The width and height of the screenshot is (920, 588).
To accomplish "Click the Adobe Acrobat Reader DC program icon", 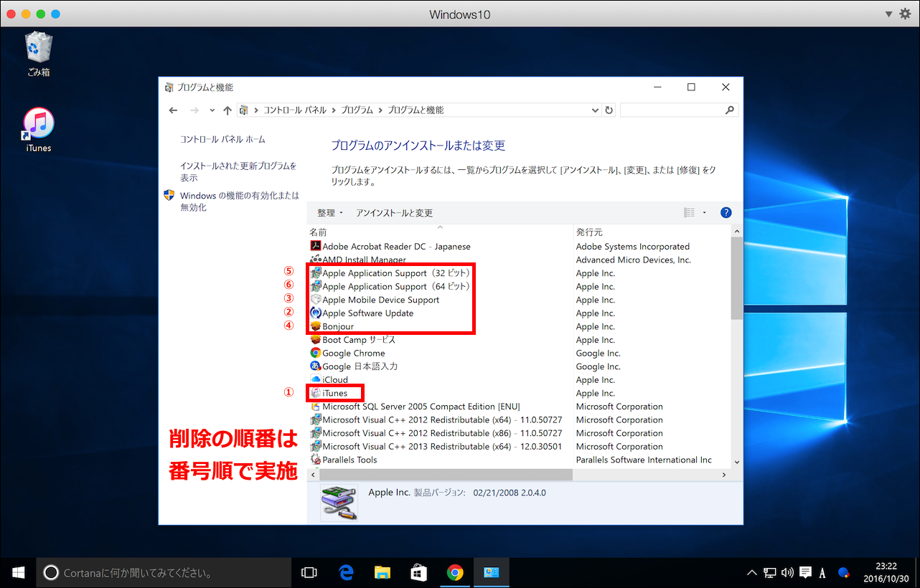I will point(316,246).
